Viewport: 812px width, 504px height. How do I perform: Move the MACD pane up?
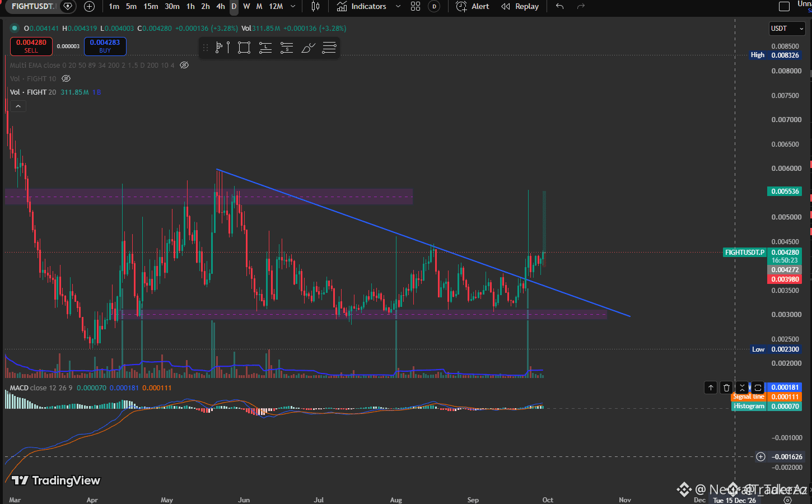tap(711, 388)
